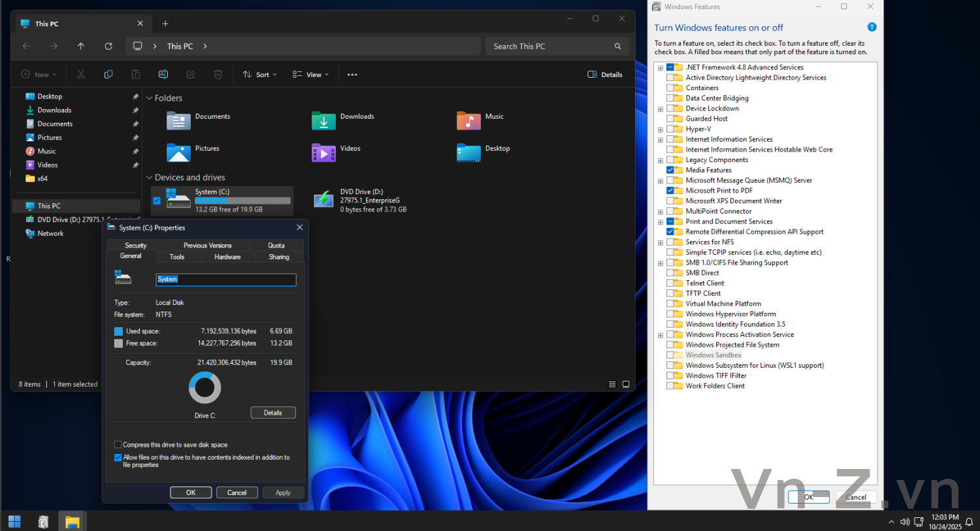Collapse the Devices and drives section
Viewport: 980px width, 531px height.
(150, 178)
